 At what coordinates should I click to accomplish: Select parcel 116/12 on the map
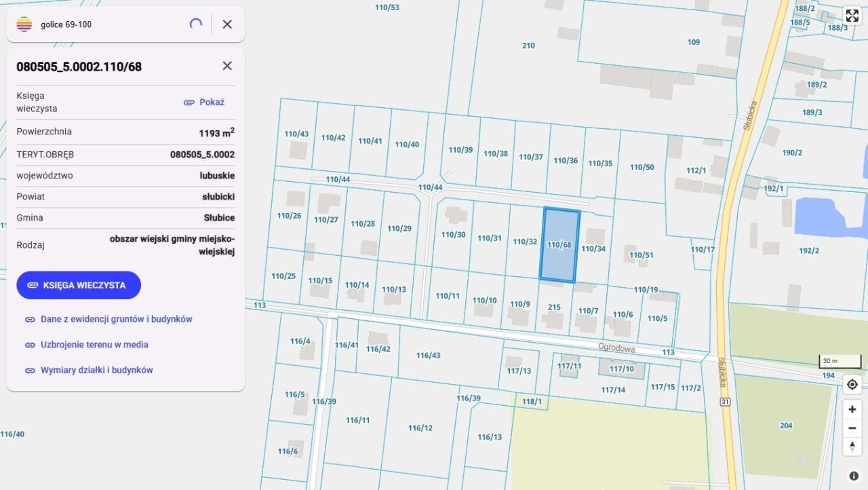(420, 428)
